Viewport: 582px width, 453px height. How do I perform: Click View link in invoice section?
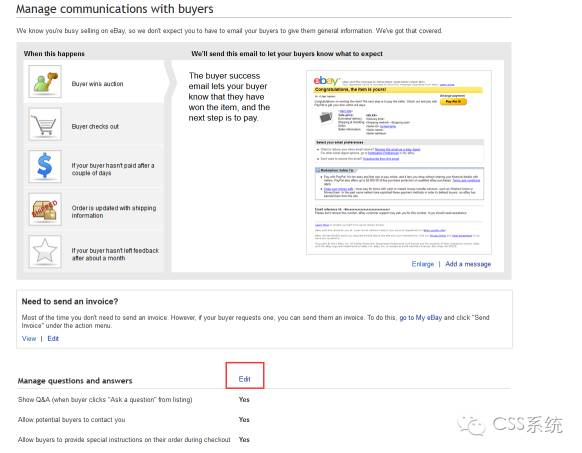29,339
